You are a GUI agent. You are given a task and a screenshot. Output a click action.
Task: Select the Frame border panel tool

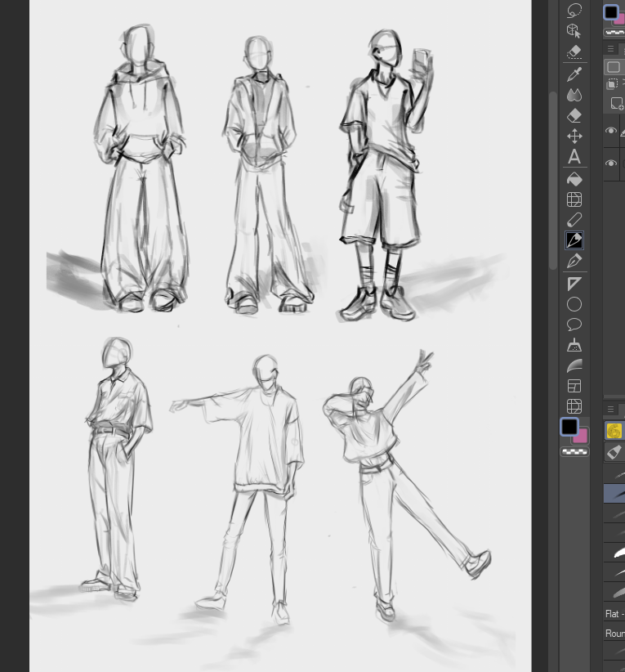tap(574, 386)
